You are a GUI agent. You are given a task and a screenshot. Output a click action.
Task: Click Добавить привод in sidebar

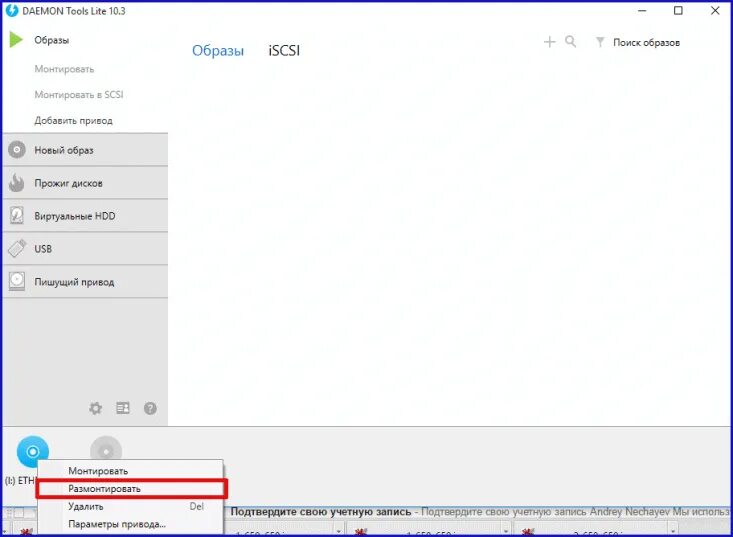click(x=73, y=121)
